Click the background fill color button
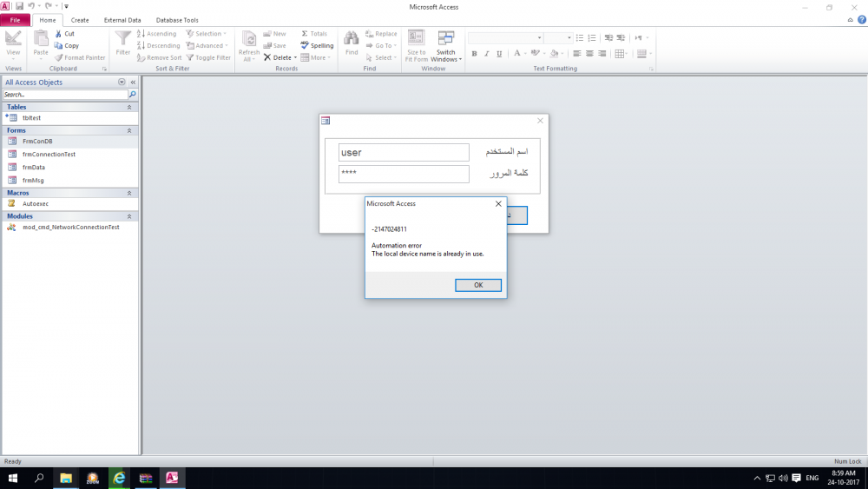 (554, 54)
